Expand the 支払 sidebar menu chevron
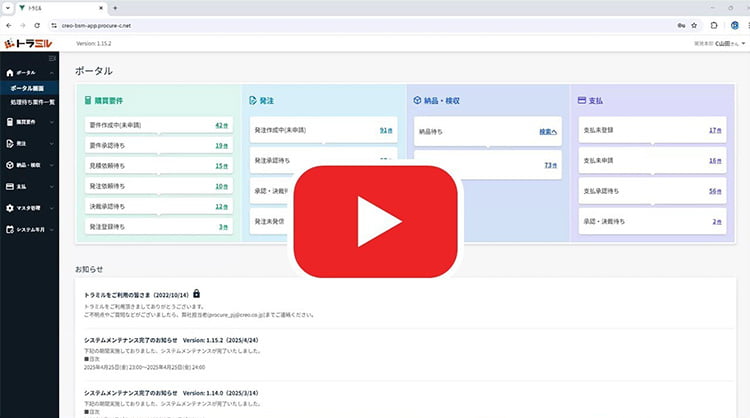The width and height of the screenshot is (750, 418). (x=51, y=187)
